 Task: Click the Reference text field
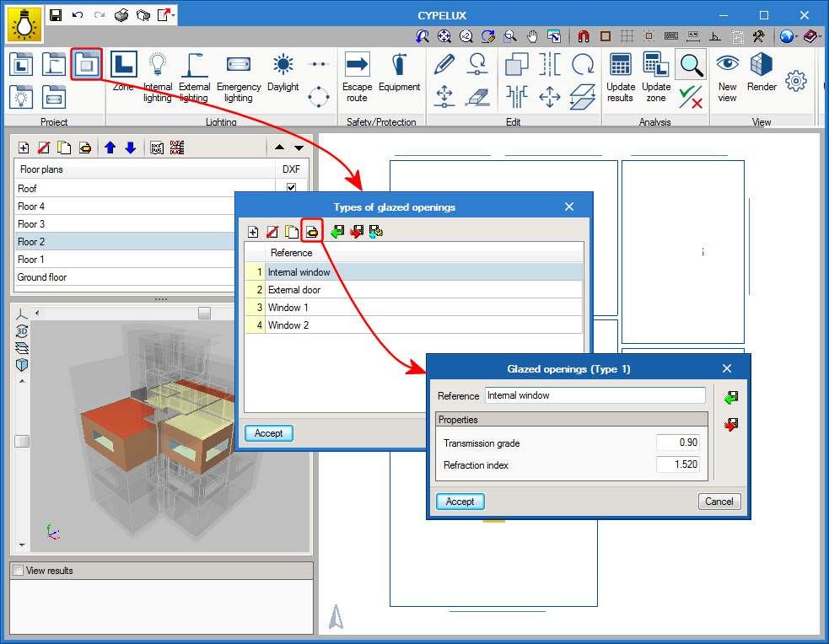tap(595, 395)
